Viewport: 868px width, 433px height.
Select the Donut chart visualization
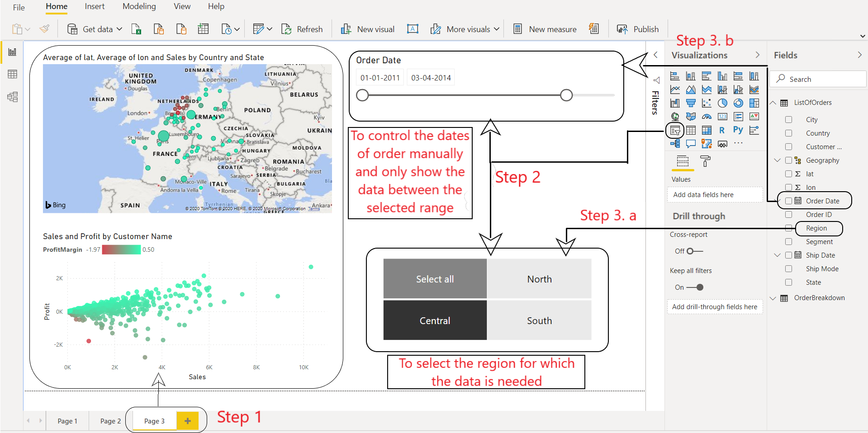(738, 104)
